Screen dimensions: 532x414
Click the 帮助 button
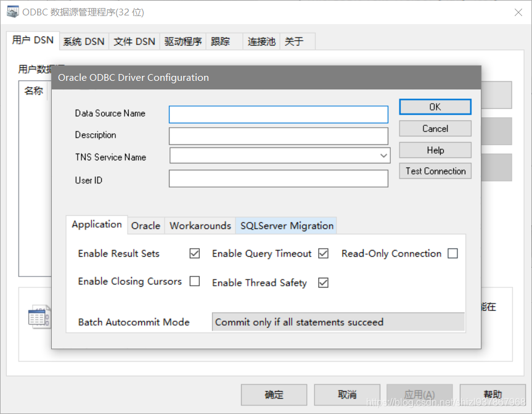(493, 395)
